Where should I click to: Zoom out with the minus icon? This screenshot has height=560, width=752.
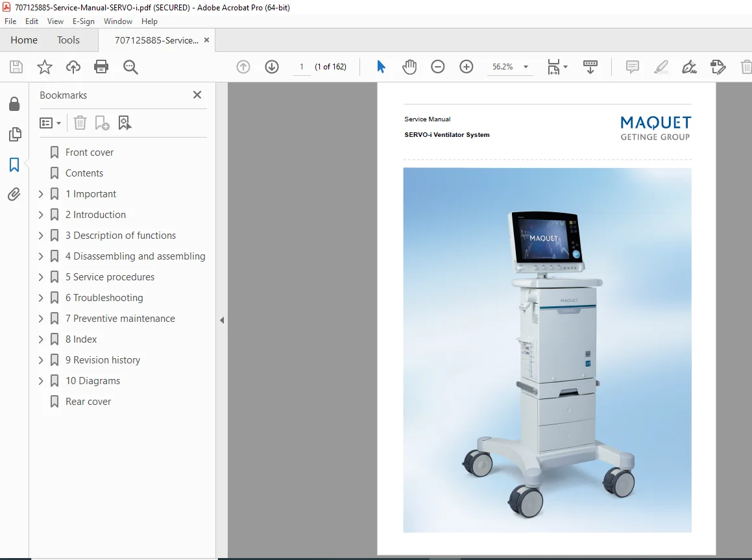pyautogui.click(x=437, y=67)
